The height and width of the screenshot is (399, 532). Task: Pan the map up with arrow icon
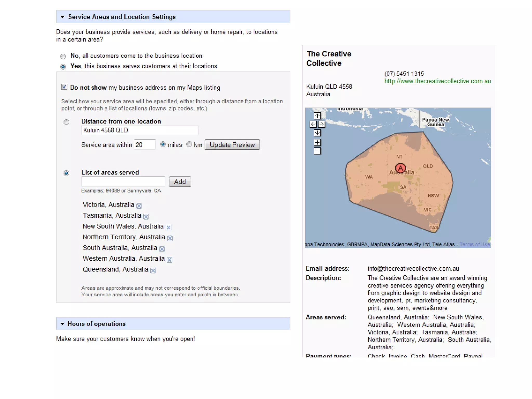pyautogui.click(x=317, y=116)
